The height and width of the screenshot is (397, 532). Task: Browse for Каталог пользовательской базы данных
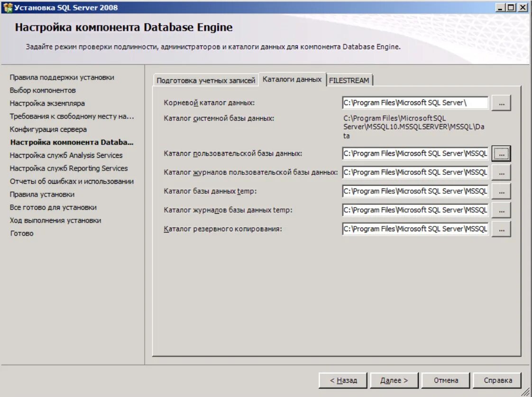click(x=501, y=153)
